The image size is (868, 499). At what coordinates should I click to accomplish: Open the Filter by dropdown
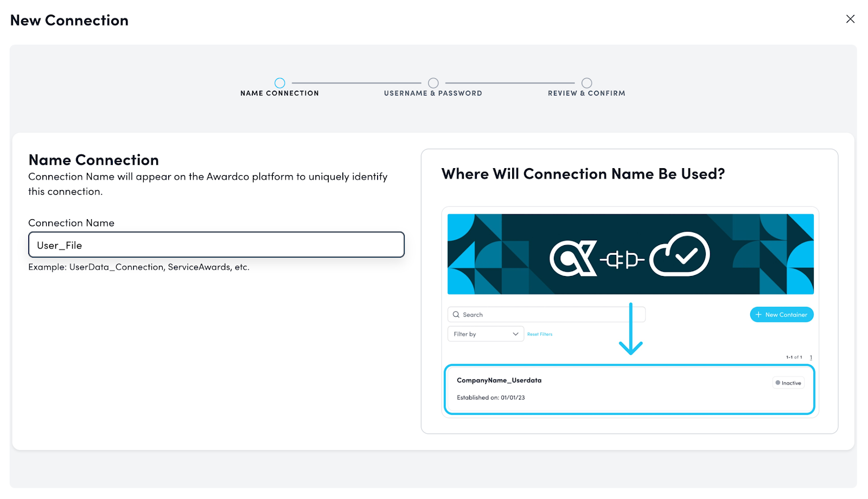click(486, 334)
